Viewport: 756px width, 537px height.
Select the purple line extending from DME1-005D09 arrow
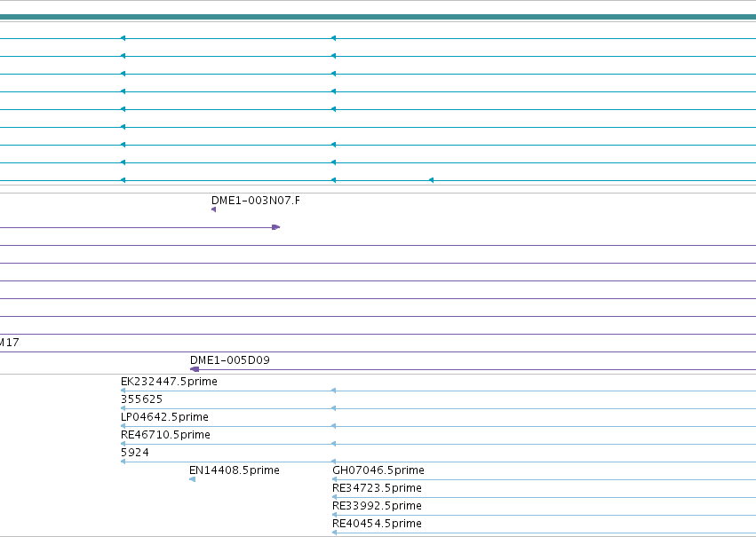(x=477, y=369)
